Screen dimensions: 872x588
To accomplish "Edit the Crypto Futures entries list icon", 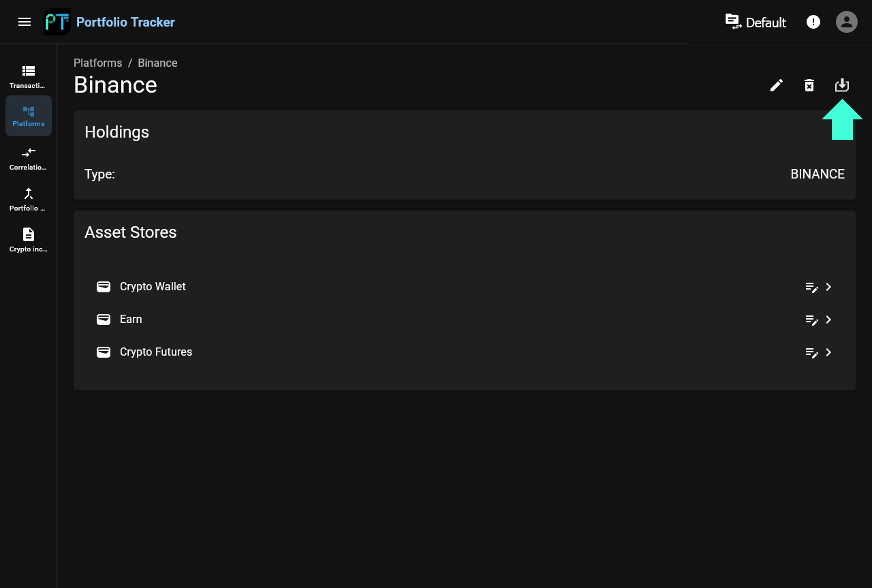I will 812,353.
